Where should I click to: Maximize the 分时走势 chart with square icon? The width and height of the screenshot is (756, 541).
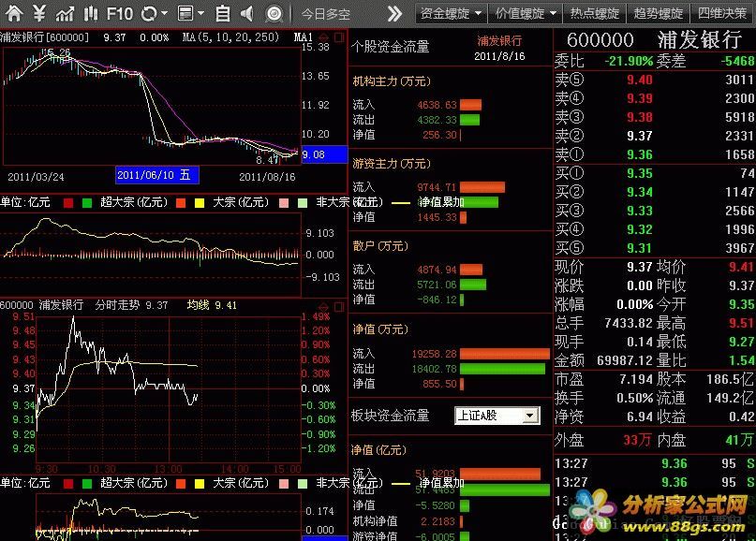(x=339, y=306)
